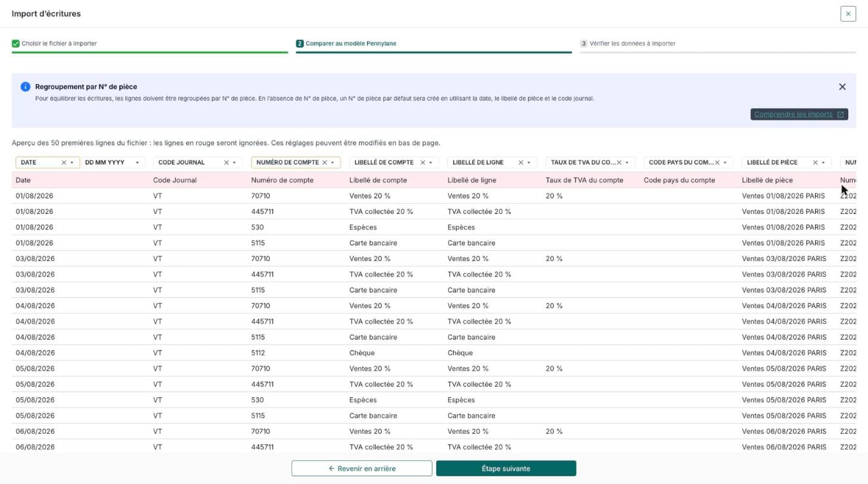Image resolution: width=868 pixels, height=484 pixels.
Task: Dismiss the Regroupement par N° de pièce banner
Action: click(842, 87)
